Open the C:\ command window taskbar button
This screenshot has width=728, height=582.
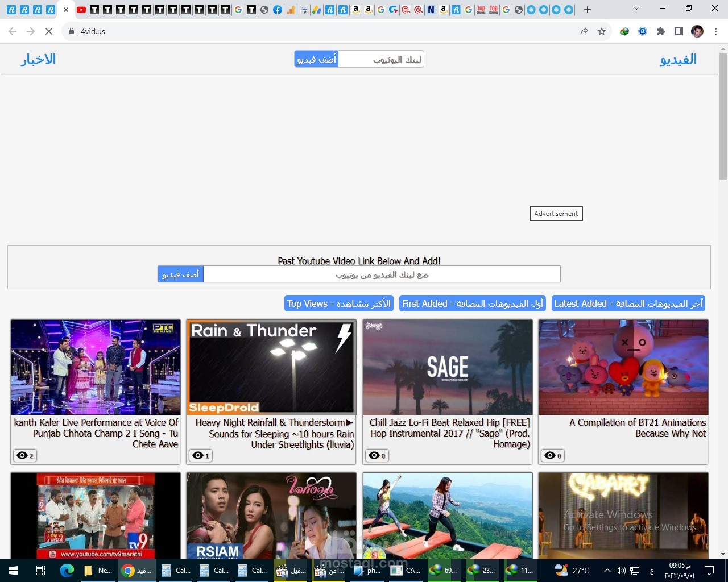[x=406, y=571]
